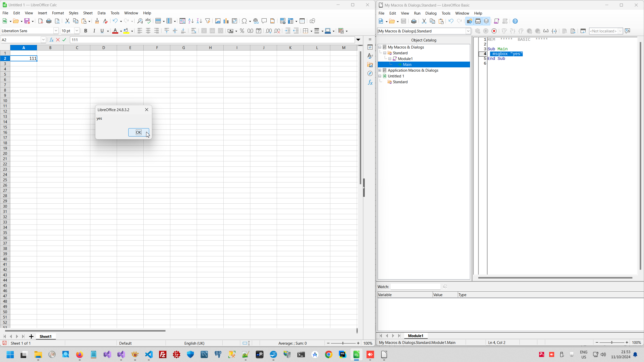Viewport: 644px width, 362px height.
Task: Click the Insert Chart icon
Action: click(x=226, y=21)
